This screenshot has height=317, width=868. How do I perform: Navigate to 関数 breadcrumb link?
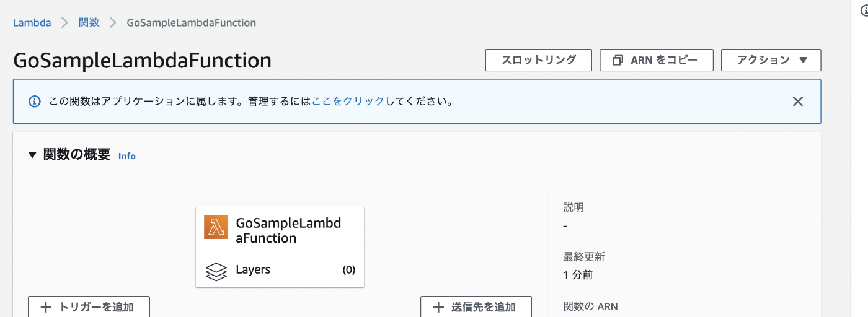89,23
